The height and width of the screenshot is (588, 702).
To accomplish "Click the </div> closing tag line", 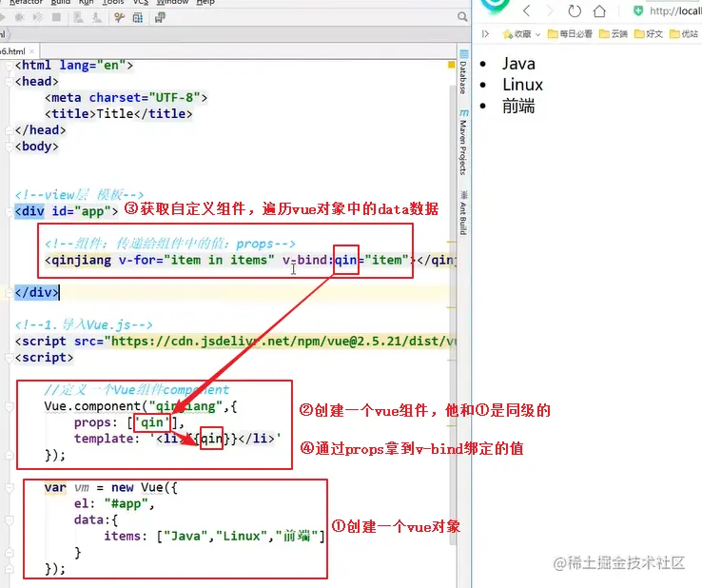I will tap(37, 292).
